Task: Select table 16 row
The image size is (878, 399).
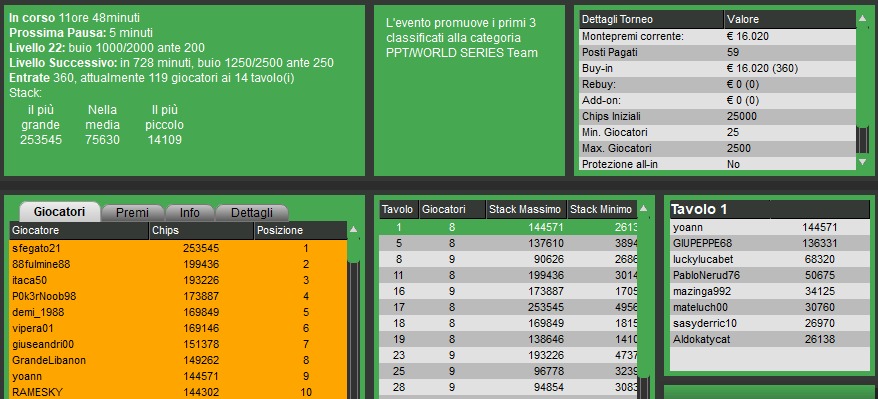Action: 508,292
